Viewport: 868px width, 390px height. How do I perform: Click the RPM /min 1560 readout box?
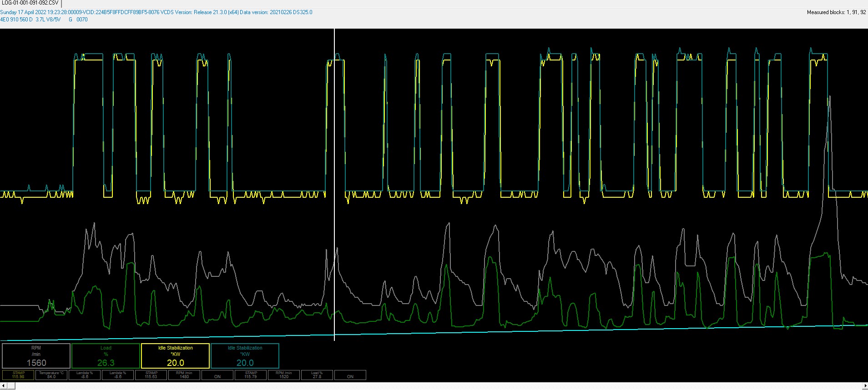(x=36, y=355)
